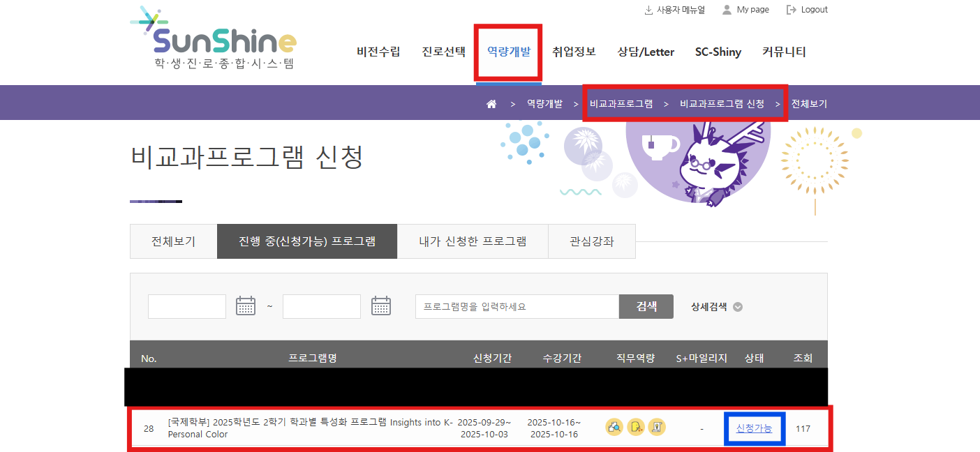This screenshot has width=980, height=452.
Task: Click the second job competency head icon
Action: (x=636, y=428)
